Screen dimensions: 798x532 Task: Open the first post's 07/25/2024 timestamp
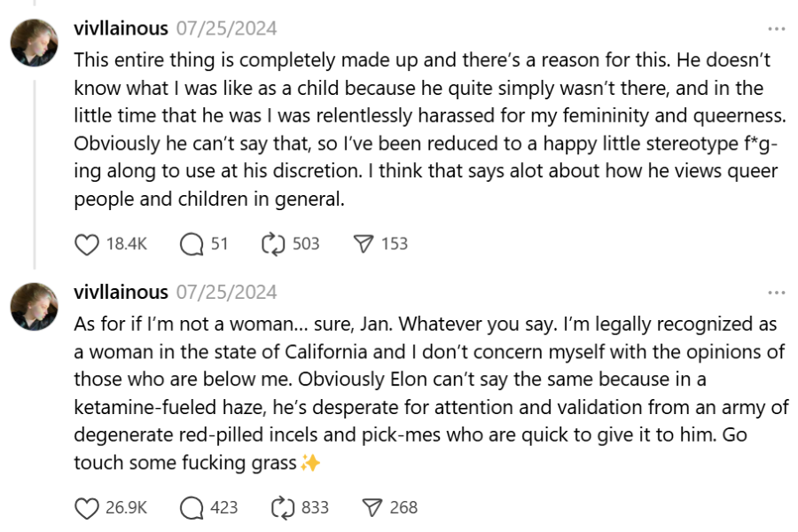point(226,28)
